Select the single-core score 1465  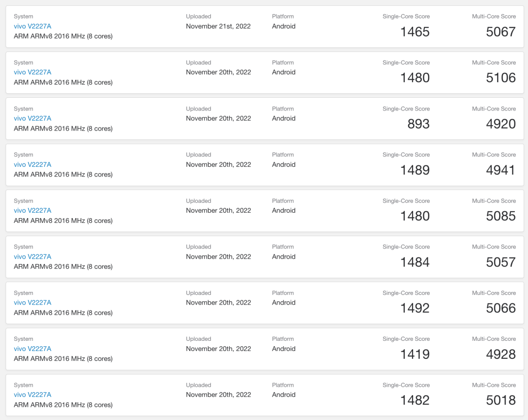point(415,32)
